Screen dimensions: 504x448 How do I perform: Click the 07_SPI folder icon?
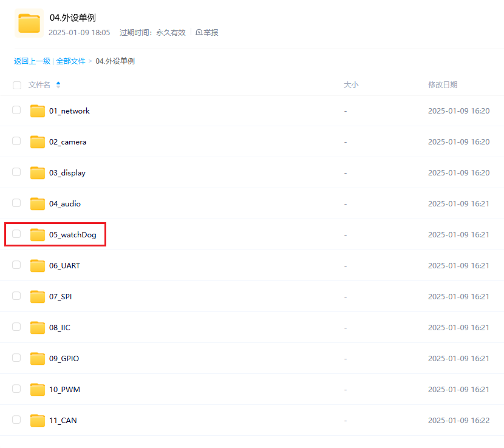(37, 296)
